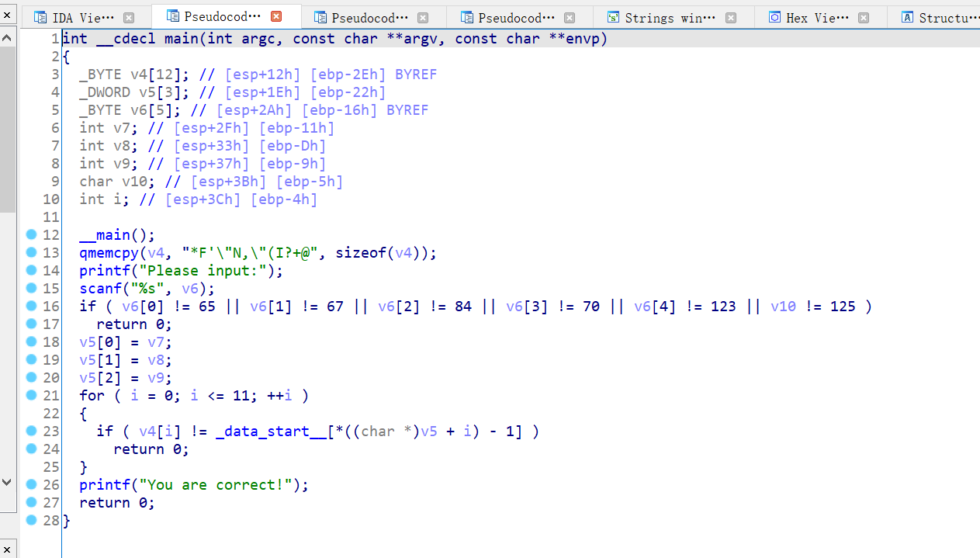Toggle breakpoint dot on line 16 if statement
This screenshot has height=558, width=980.
point(31,306)
